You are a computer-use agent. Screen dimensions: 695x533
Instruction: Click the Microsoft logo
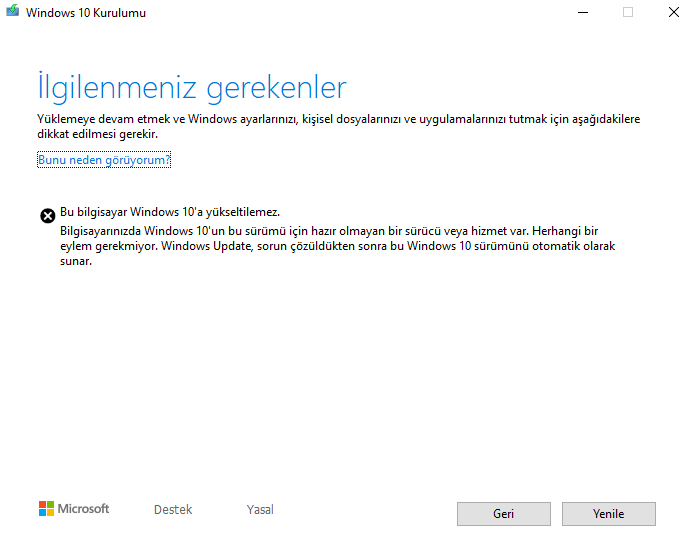(x=74, y=509)
